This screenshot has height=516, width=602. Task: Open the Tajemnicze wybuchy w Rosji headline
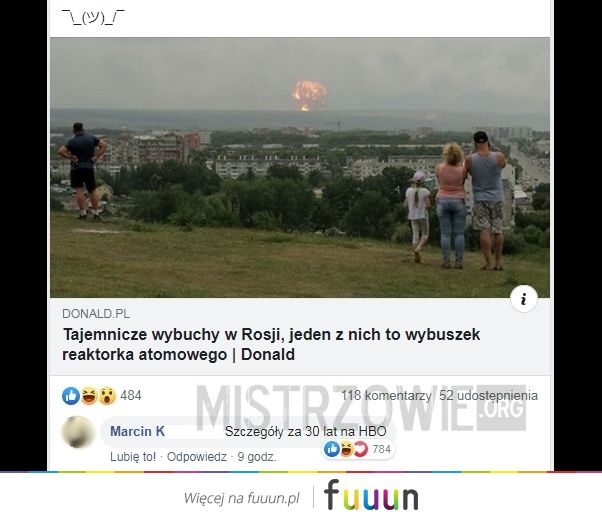point(271,344)
